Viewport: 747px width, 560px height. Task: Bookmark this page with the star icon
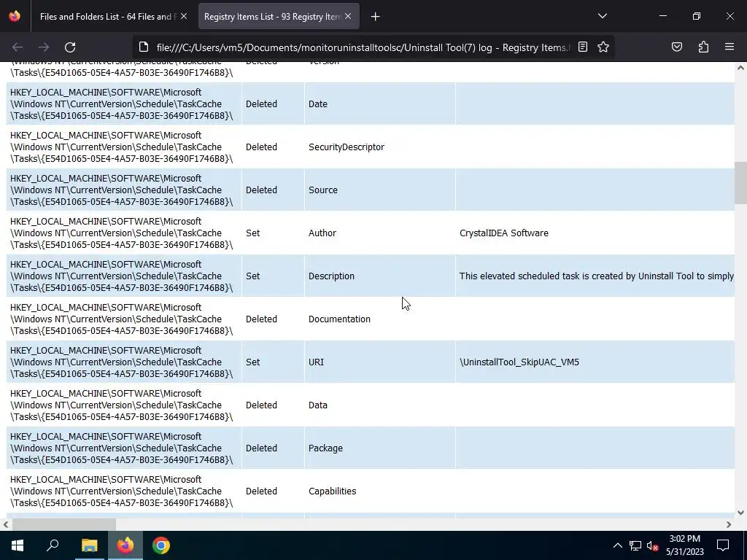coord(603,47)
